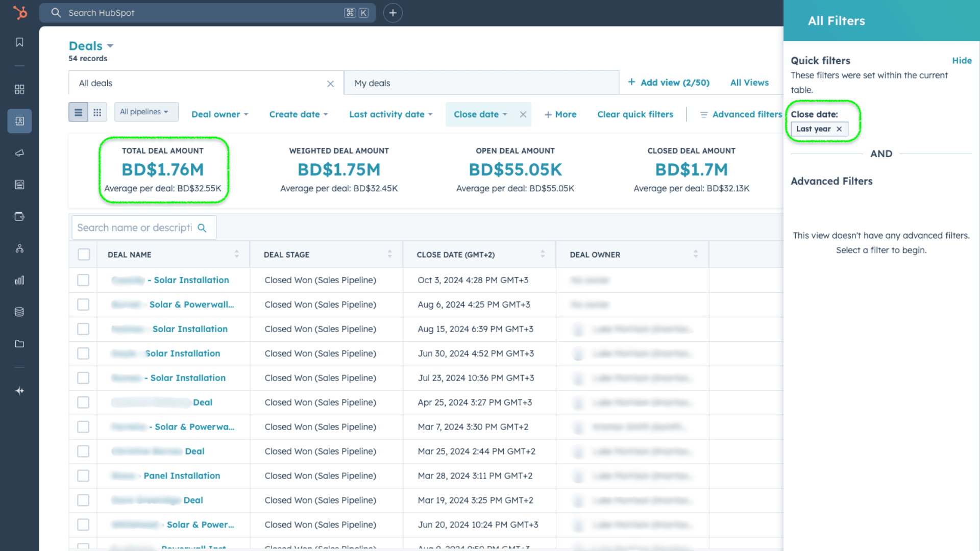The width and height of the screenshot is (980, 551).
Task: Open the Reporting bar chart icon
Action: 19,280
